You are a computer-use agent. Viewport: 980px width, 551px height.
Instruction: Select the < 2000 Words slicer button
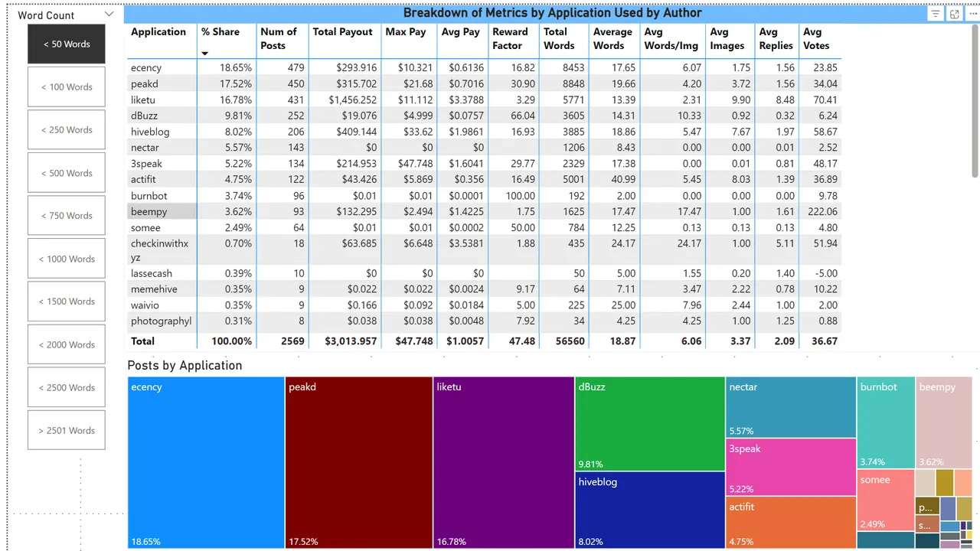click(x=67, y=344)
